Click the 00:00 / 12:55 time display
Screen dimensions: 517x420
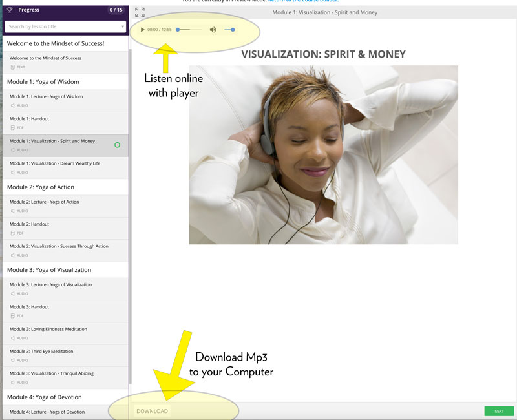click(x=159, y=30)
